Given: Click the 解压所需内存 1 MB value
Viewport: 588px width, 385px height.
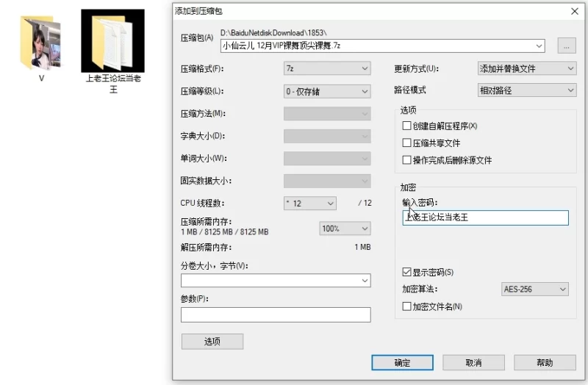Looking at the screenshot, I should click(x=362, y=247).
